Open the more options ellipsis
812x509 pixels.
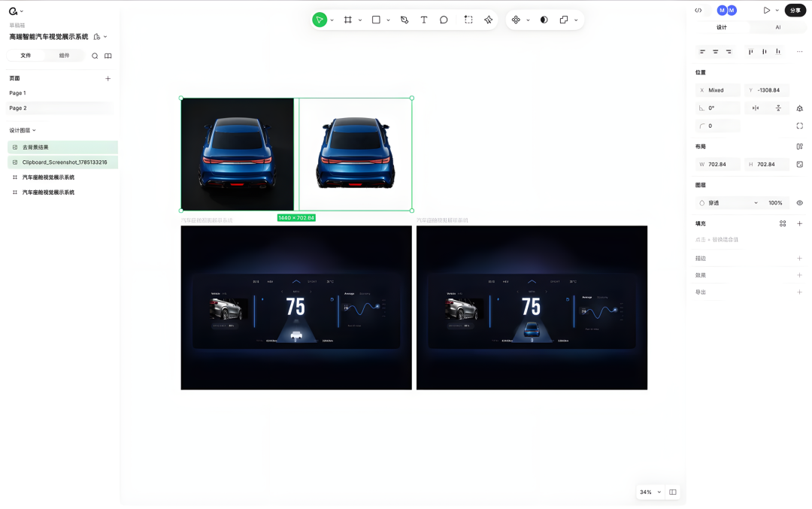[x=799, y=51]
